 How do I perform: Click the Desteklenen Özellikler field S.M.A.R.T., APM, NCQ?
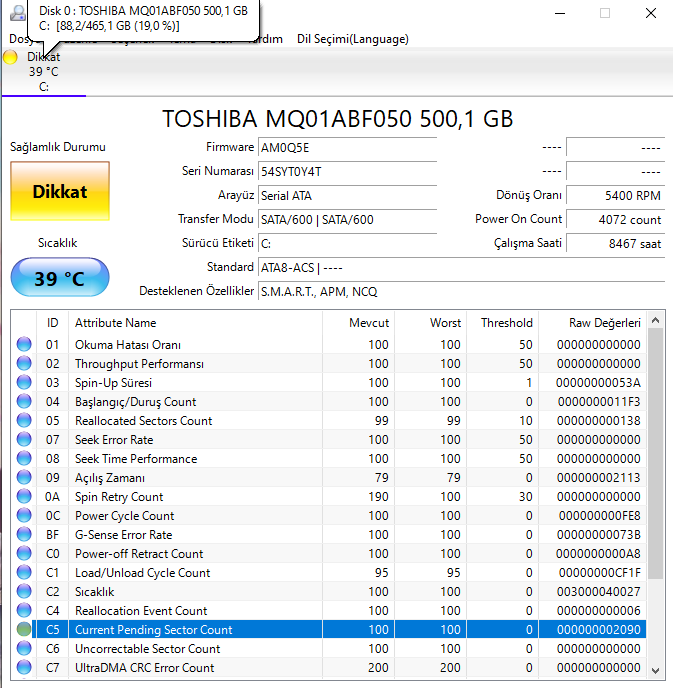click(462, 291)
